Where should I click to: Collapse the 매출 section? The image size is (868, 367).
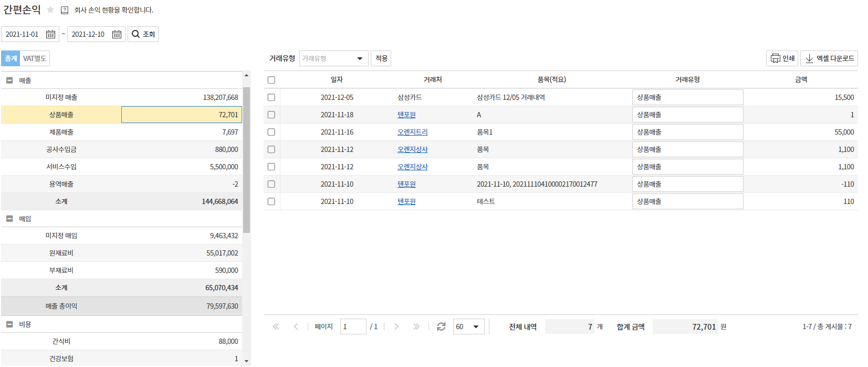9,80
